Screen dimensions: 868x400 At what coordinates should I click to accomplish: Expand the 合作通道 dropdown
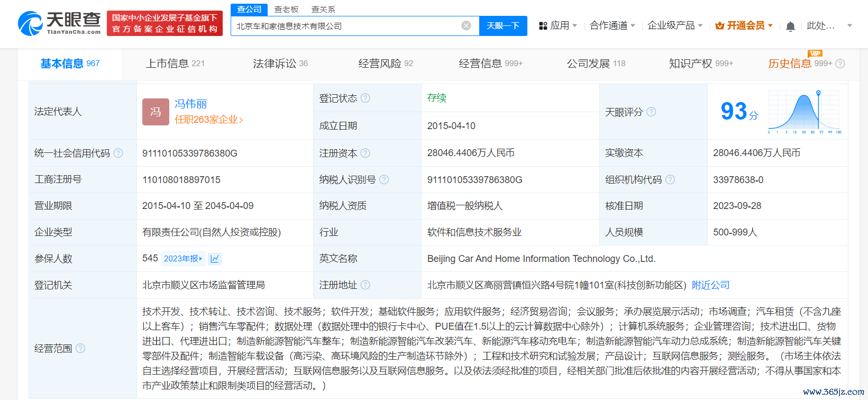click(633, 25)
